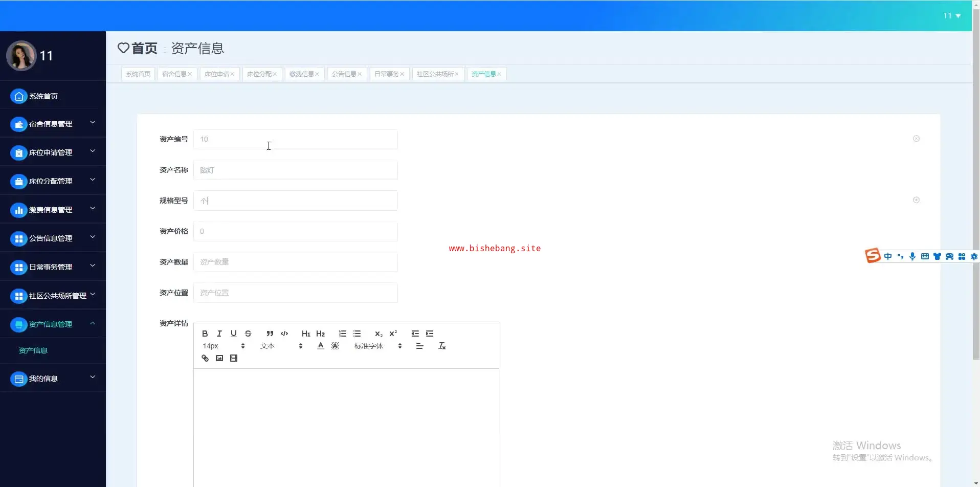980x487 pixels.
Task: Click the 规格型号 input field
Action: point(296,201)
